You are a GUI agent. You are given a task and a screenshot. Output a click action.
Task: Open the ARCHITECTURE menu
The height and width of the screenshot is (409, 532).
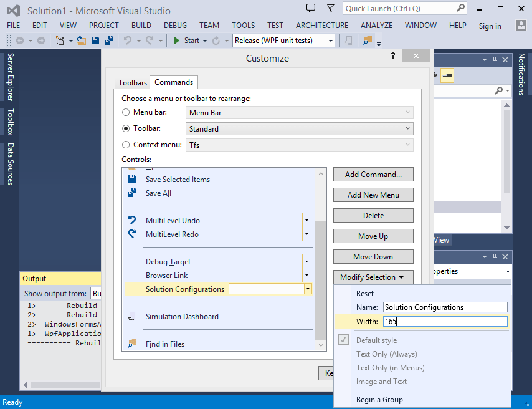coord(322,26)
